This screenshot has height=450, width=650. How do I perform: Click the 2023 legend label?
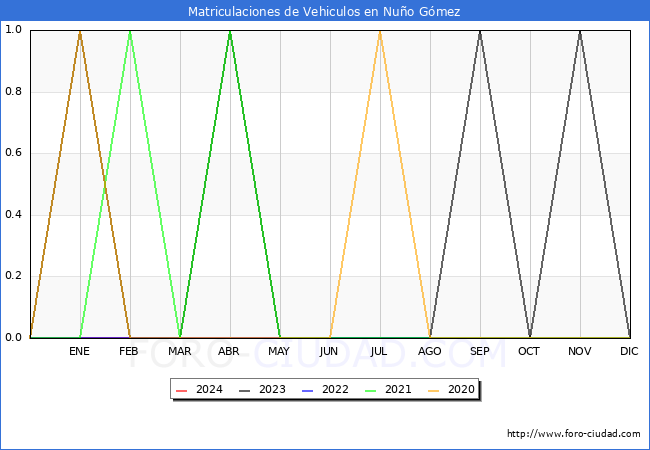[x=272, y=389]
